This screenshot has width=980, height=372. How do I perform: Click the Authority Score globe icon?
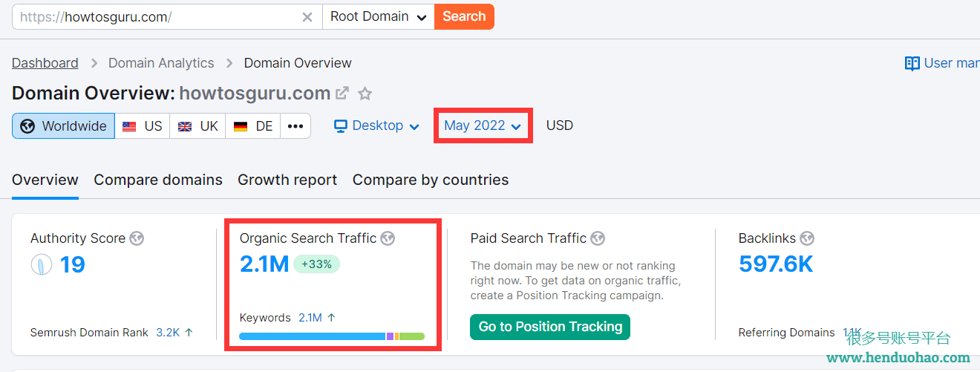click(x=137, y=238)
